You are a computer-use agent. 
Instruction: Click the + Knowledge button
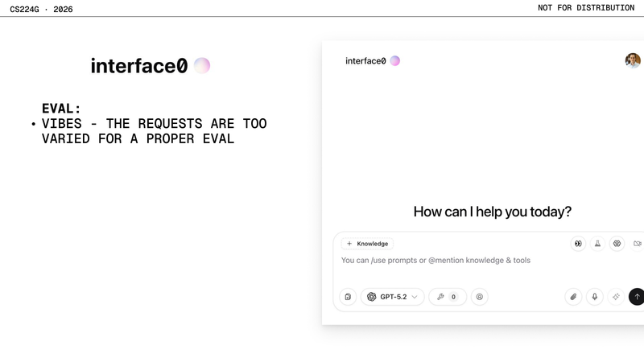coord(367,244)
